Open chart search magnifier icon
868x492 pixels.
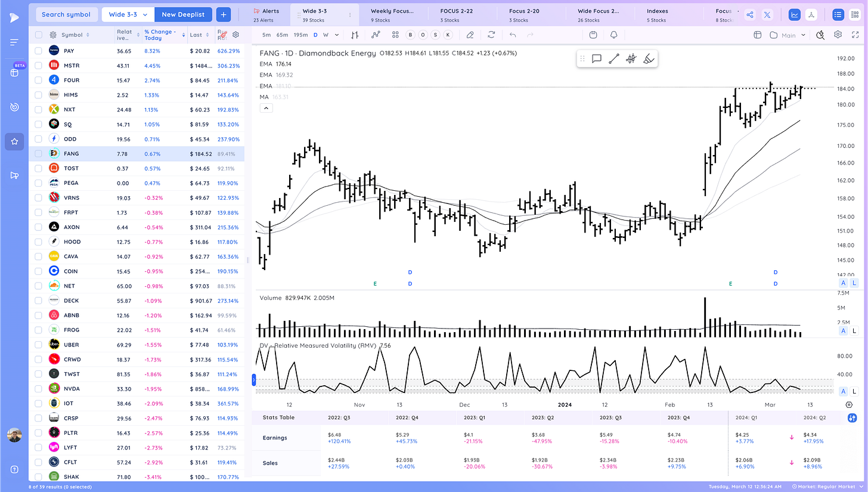coord(820,35)
